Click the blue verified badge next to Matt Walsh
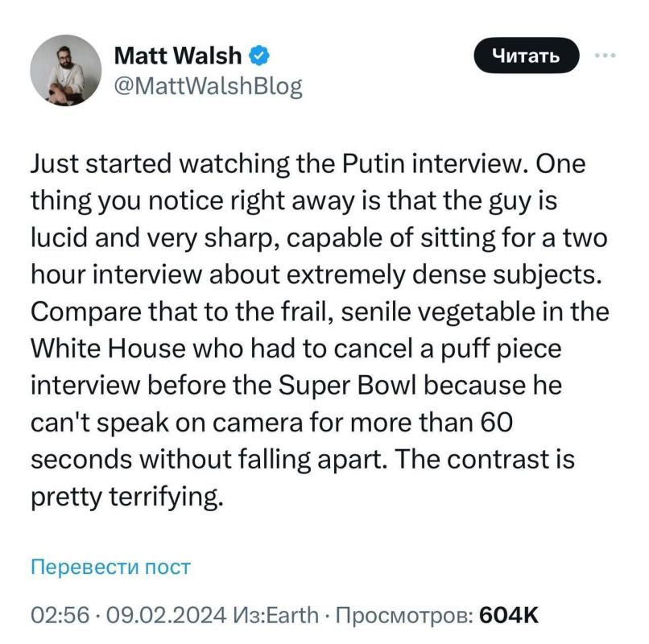649x644 pixels. tap(257, 55)
